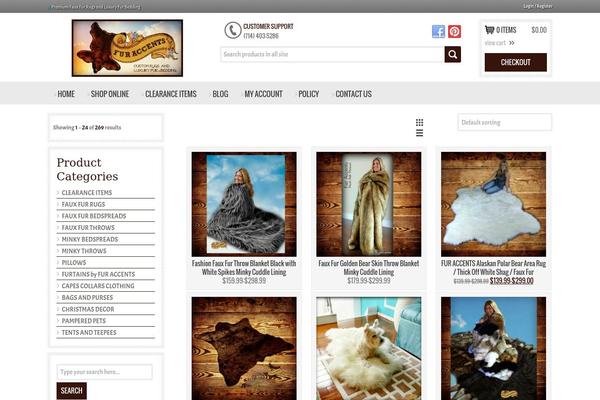
Task: Focus the main product search field
Action: pyautogui.click(x=332, y=54)
